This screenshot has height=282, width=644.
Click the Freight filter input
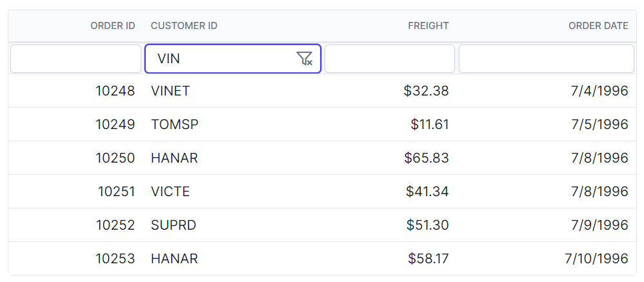(389, 59)
